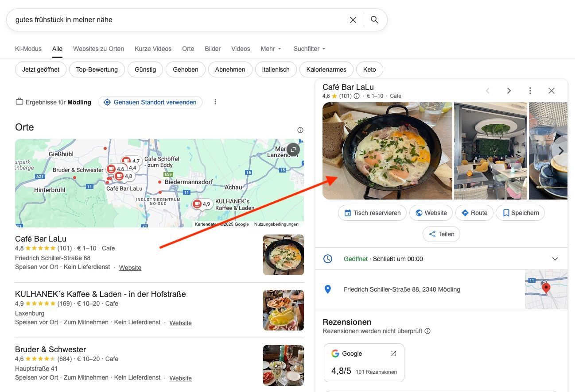Click the clock icon for opening hours
The width and height of the screenshot is (575, 392).
tap(328, 259)
